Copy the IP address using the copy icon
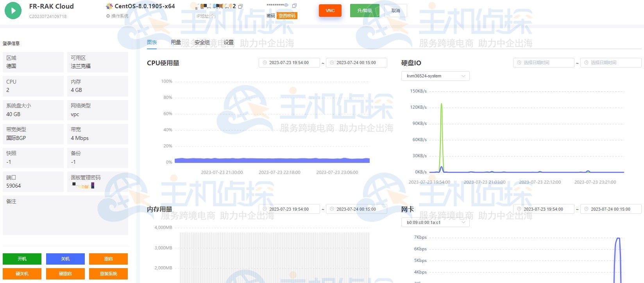 [240, 6]
